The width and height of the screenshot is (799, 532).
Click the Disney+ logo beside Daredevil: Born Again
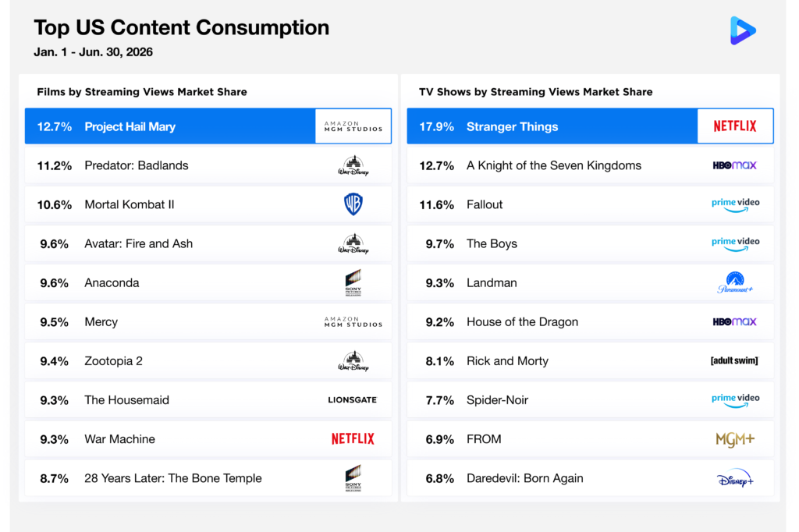[x=735, y=478]
